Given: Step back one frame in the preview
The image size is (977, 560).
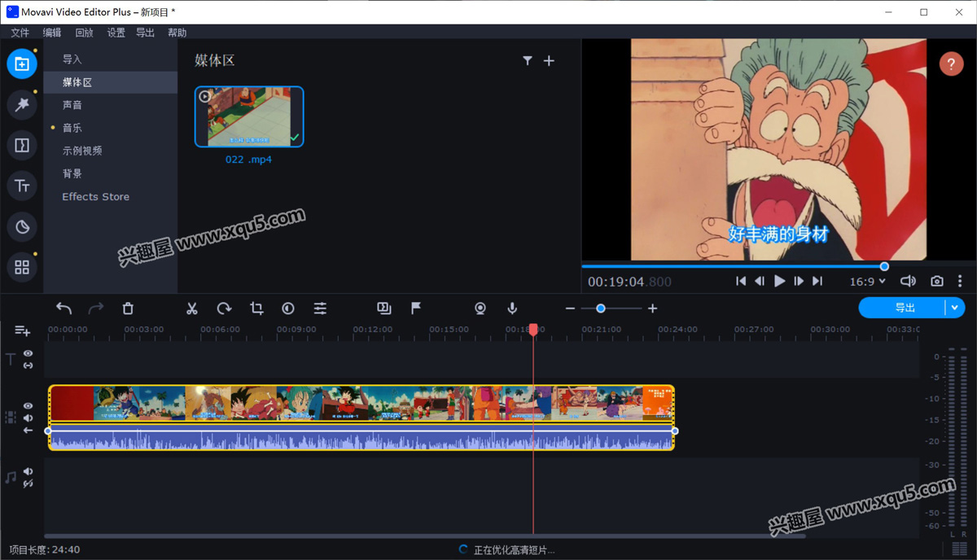Looking at the screenshot, I should click(760, 281).
